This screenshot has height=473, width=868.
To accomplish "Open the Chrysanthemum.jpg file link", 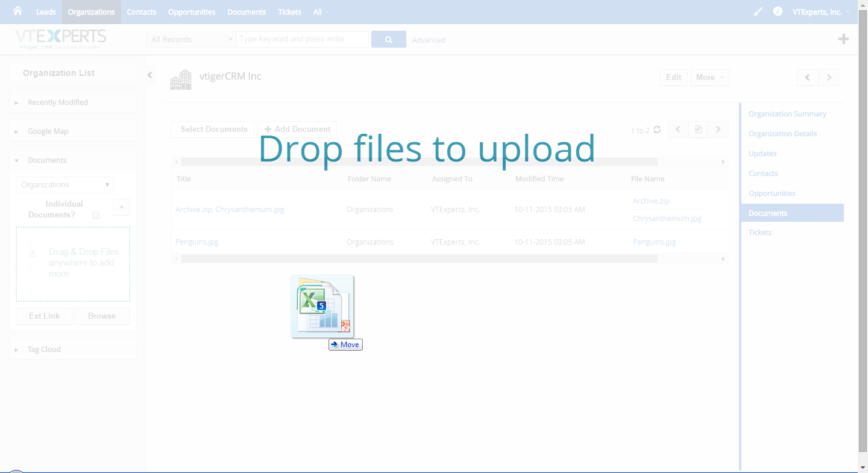I will 667,219.
